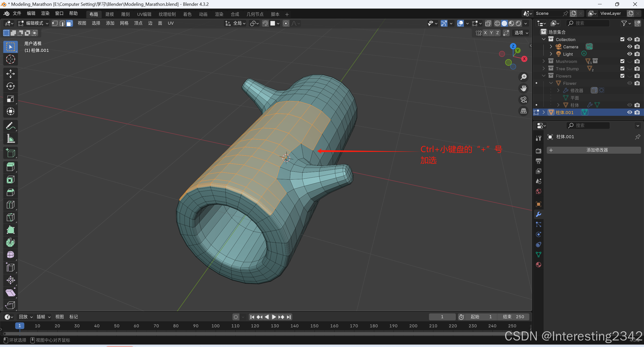This screenshot has width=644, height=347.
Task: Open the 网格 menu
Action: pyautogui.click(x=124, y=23)
